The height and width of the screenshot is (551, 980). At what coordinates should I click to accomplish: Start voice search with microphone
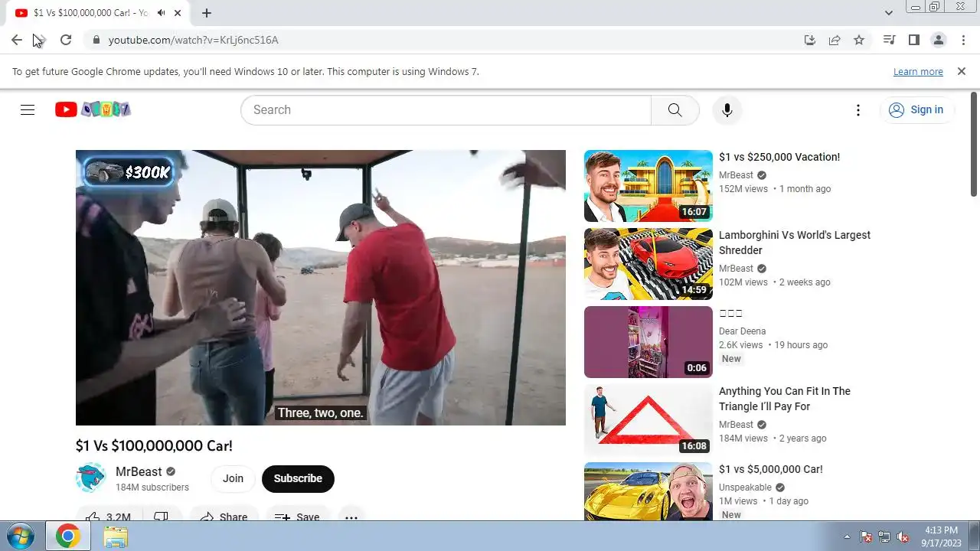pyautogui.click(x=727, y=110)
